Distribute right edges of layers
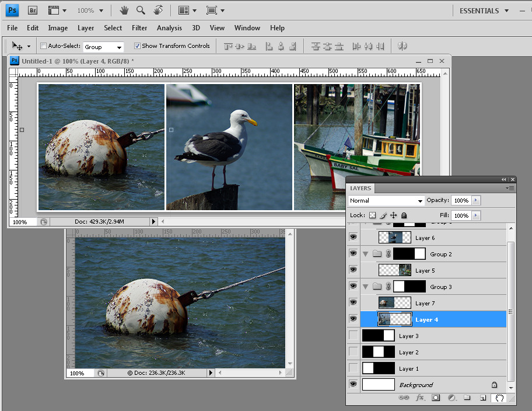Screen dimensions: 532x411 click(380, 46)
